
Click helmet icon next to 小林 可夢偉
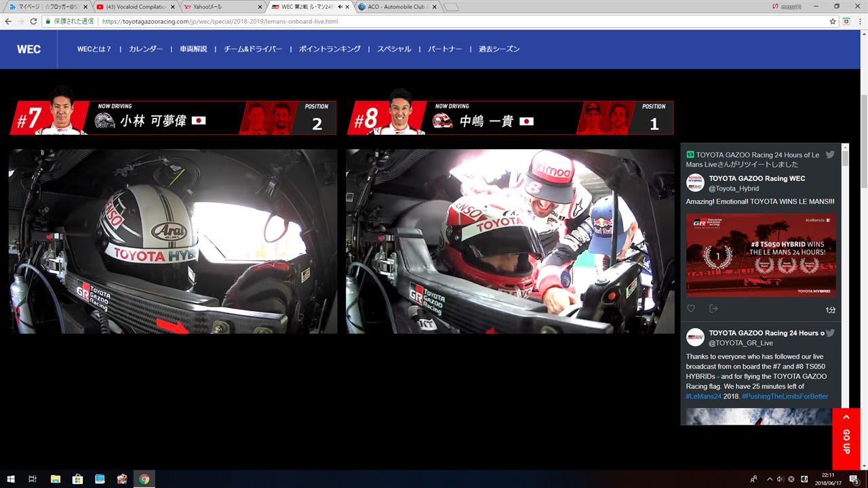tap(104, 121)
